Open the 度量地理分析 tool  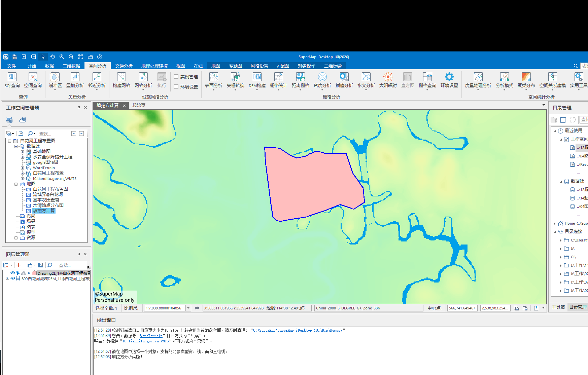pos(478,81)
